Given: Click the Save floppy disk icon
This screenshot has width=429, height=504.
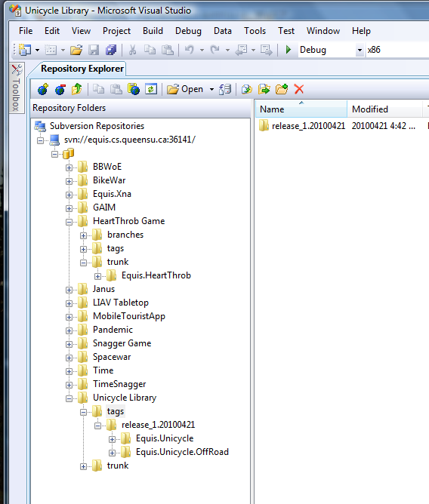Looking at the screenshot, I should point(94,50).
